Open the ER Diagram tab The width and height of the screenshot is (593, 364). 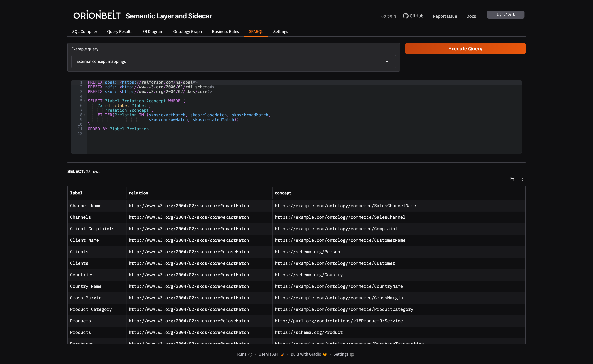point(152,32)
